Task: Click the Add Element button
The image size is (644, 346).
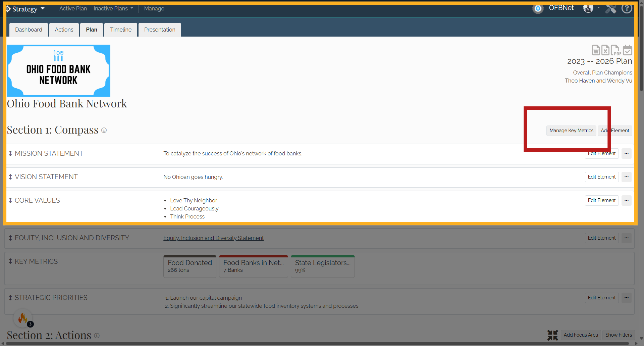Action: 615,131
